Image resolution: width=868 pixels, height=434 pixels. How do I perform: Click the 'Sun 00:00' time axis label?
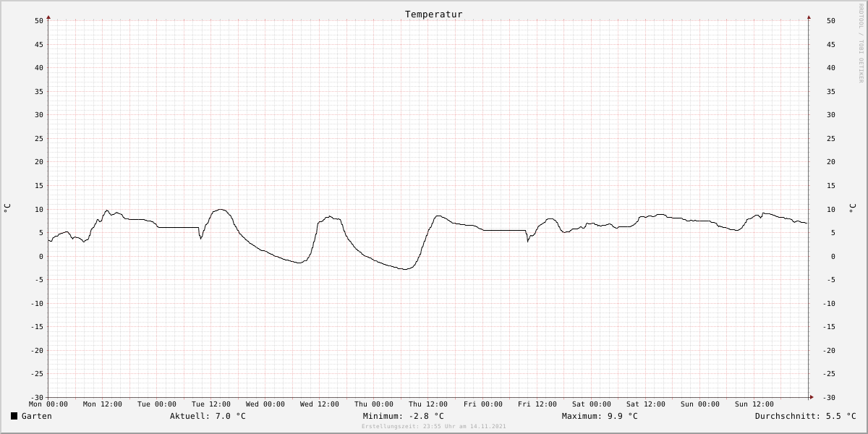[x=700, y=404]
